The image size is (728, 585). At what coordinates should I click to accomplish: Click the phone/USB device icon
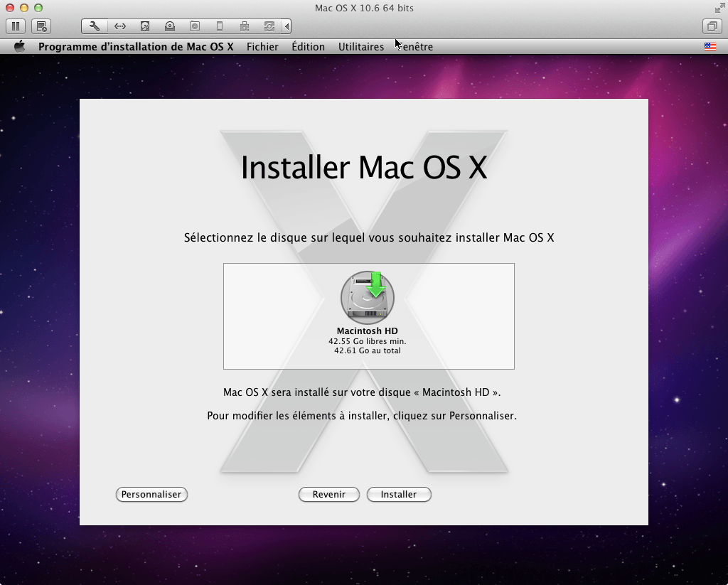(220, 26)
